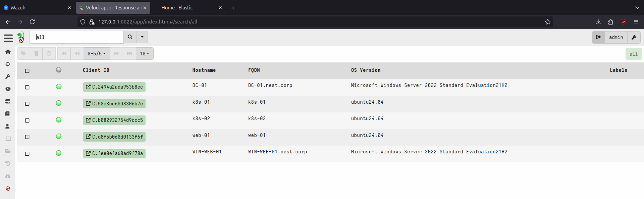Viewport: 644px width, 199px height.
Task: Open Hunt Manager crosshair icon
Action: pos(8,64)
